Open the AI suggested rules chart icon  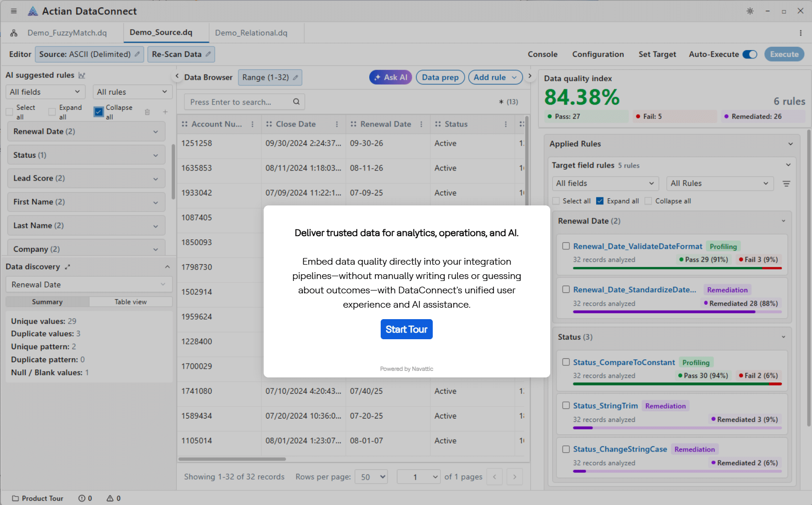point(82,75)
